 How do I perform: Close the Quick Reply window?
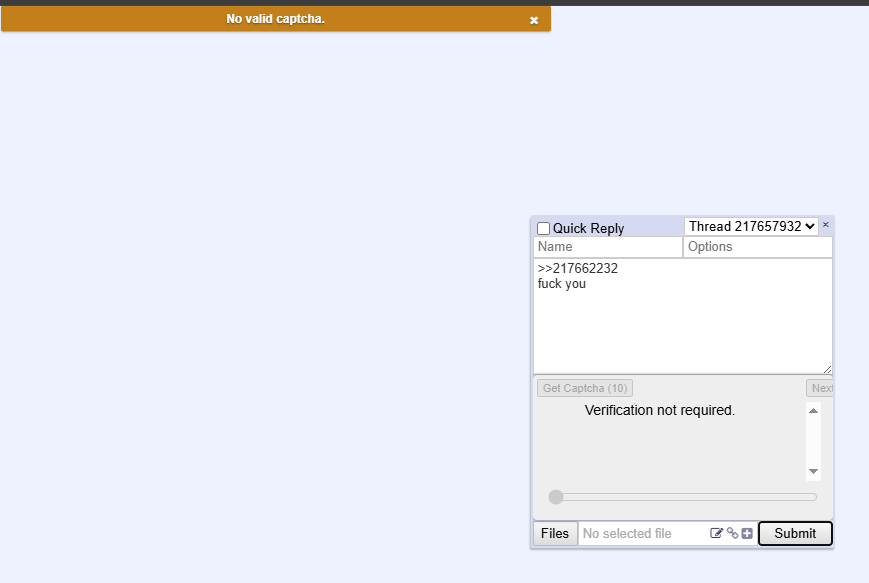click(825, 224)
